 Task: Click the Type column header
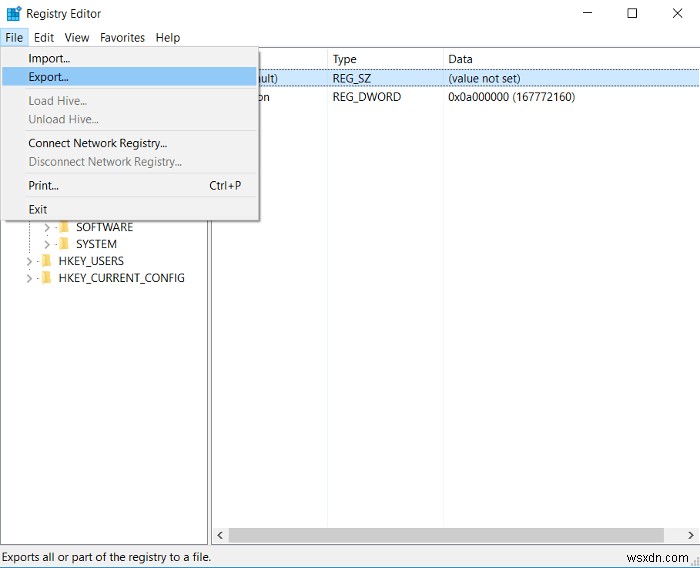pos(385,59)
